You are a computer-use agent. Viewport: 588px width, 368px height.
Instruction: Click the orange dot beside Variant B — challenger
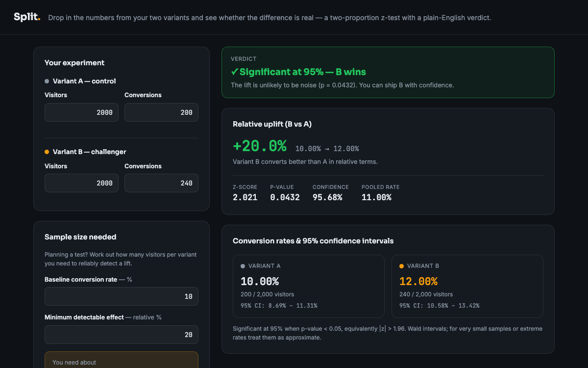[47, 152]
